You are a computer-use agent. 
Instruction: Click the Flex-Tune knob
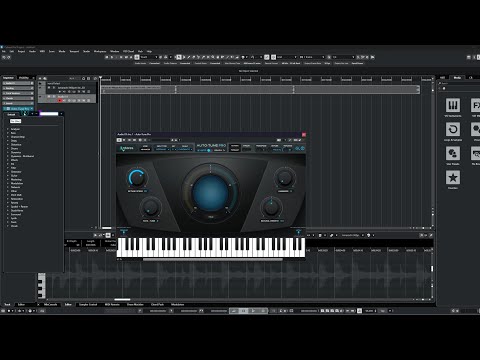pos(150,207)
